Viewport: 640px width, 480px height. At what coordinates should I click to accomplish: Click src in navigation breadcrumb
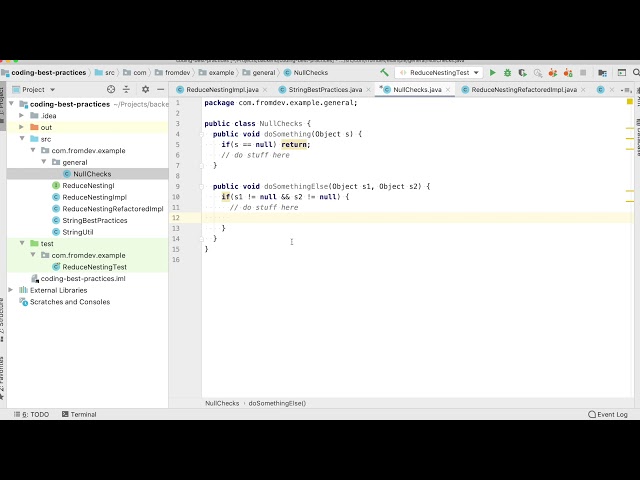tap(109, 73)
